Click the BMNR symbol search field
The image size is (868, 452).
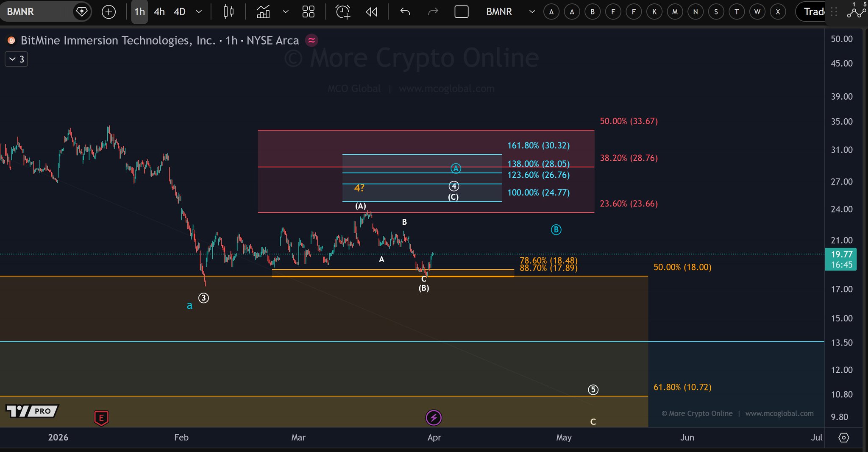coord(38,12)
